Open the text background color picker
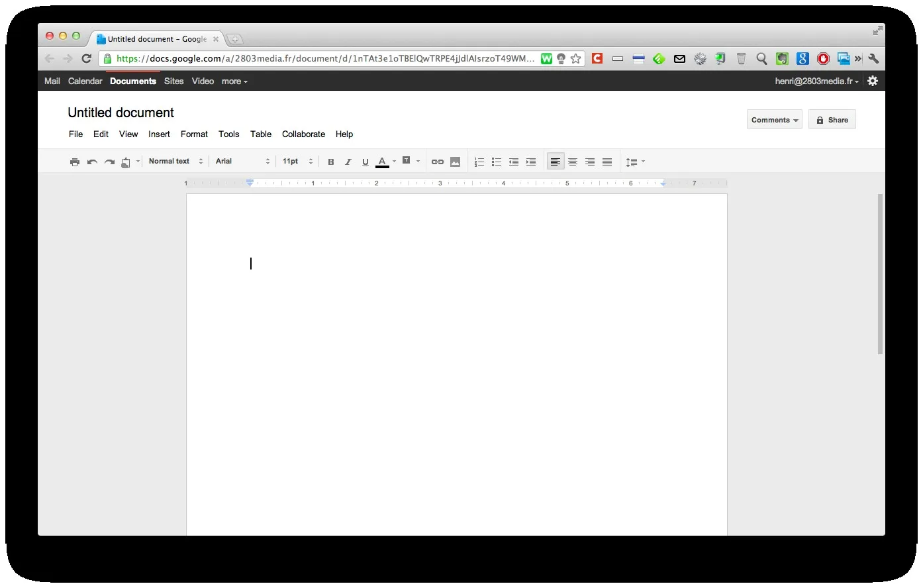Image resolution: width=923 pixels, height=588 pixels. [x=411, y=161]
